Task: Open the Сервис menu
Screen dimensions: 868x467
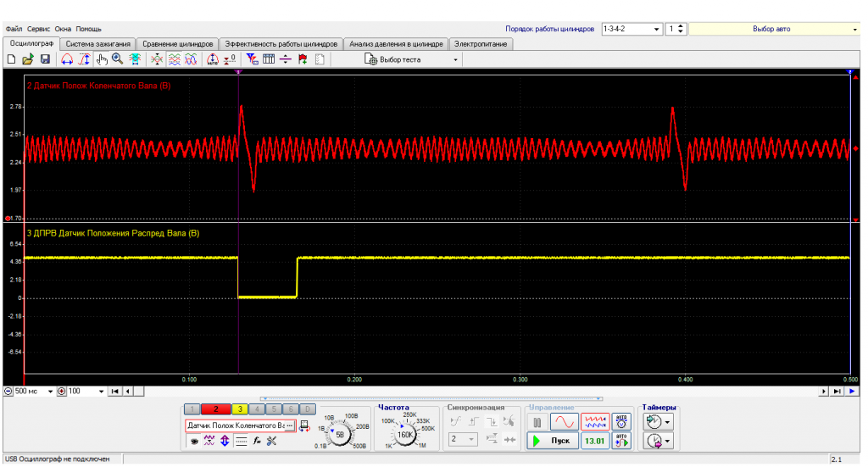Action: (38, 29)
